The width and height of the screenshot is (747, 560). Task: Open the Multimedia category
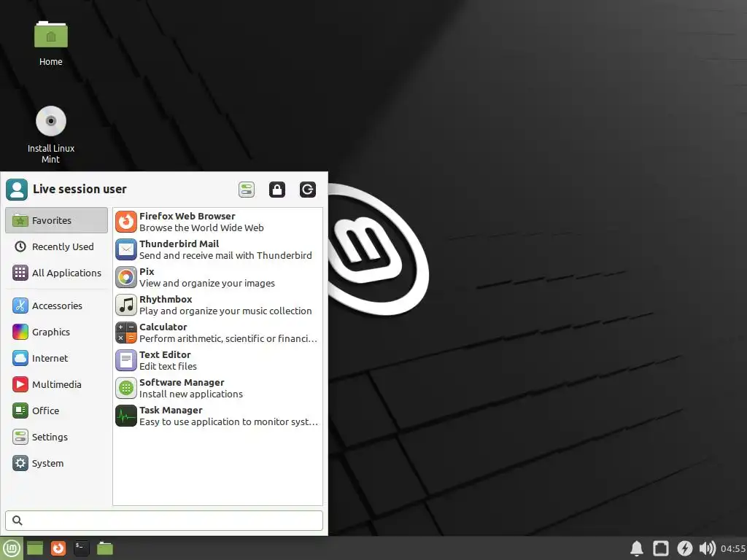click(x=57, y=384)
